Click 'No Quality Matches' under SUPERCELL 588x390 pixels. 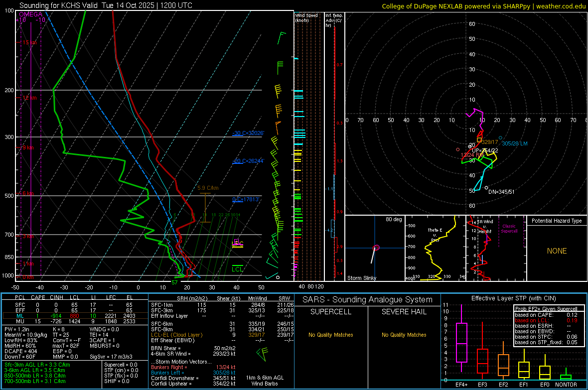(331, 335)
